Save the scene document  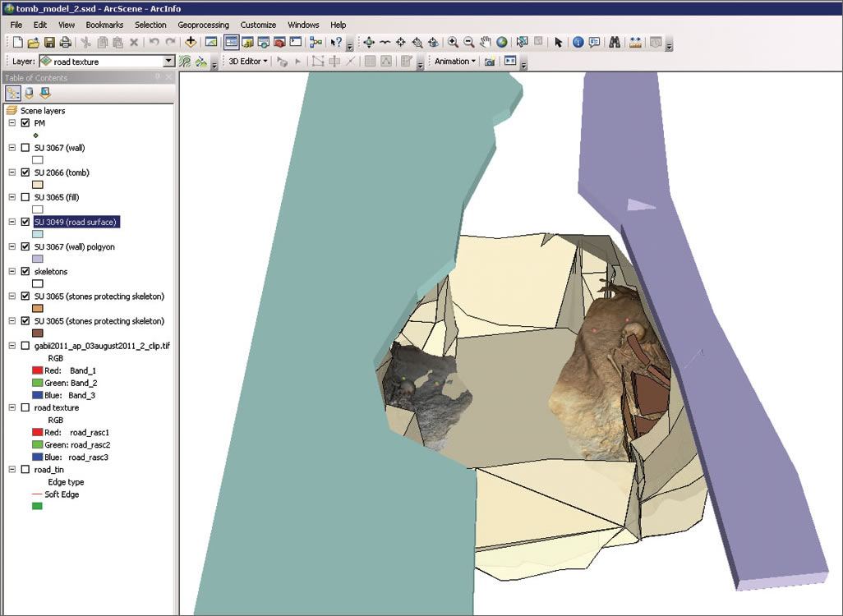[49, 42]
